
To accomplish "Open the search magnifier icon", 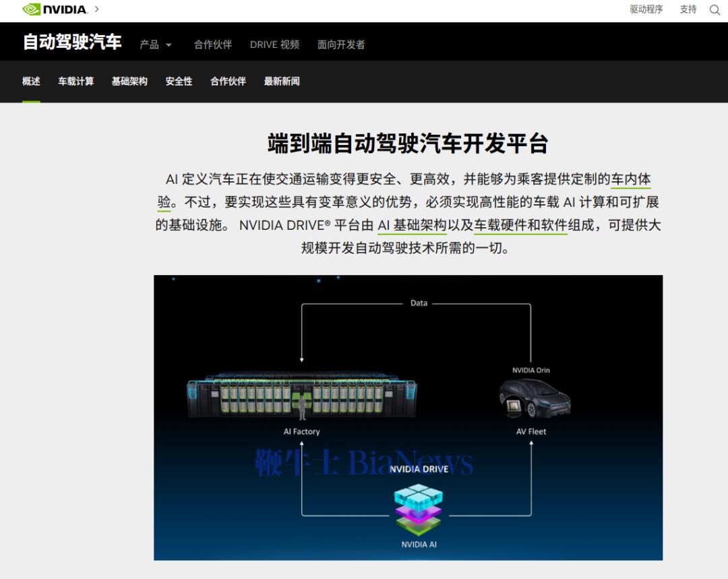I will (715, 9).
